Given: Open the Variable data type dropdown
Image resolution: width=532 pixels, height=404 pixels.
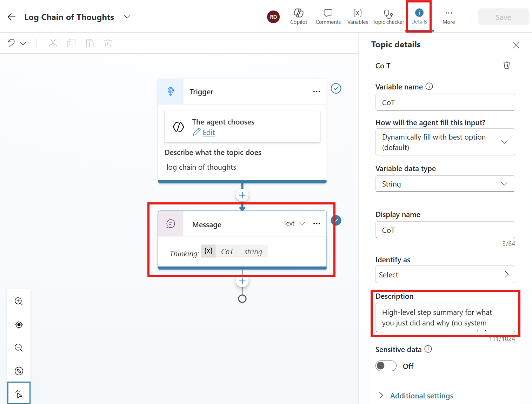Looking at the screenshot, I should coord(445,184).
